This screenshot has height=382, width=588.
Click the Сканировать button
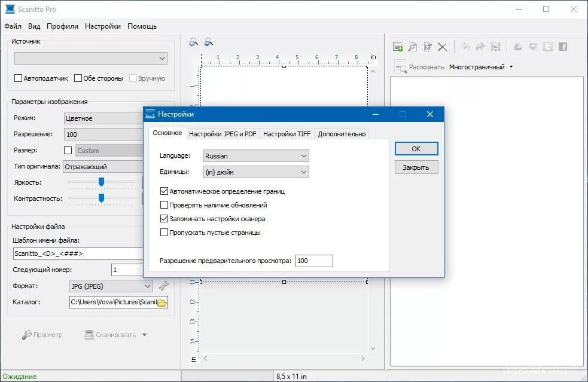point(110,335)
